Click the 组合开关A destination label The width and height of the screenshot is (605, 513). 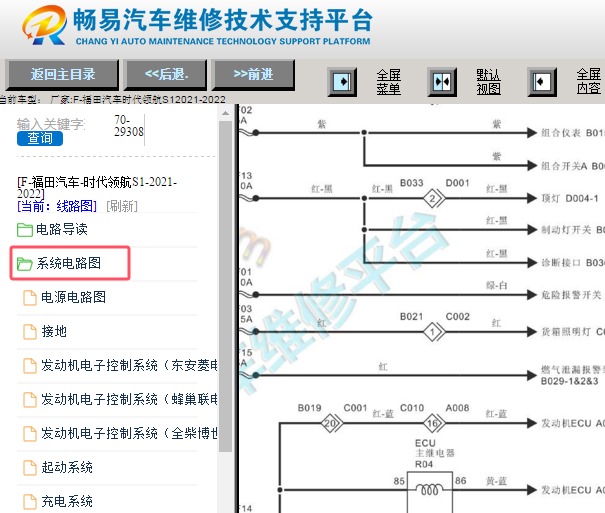573,166
